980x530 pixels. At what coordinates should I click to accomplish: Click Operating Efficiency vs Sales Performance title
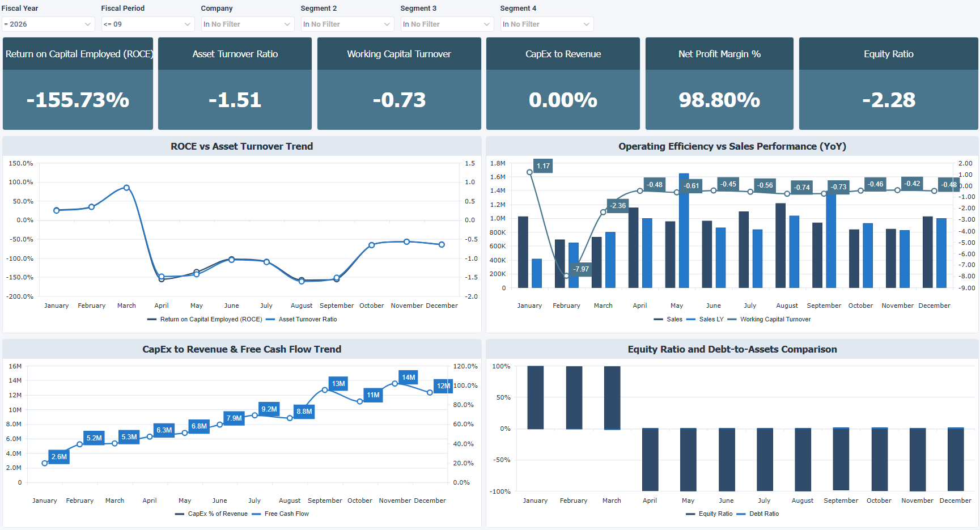click(732, 146)
